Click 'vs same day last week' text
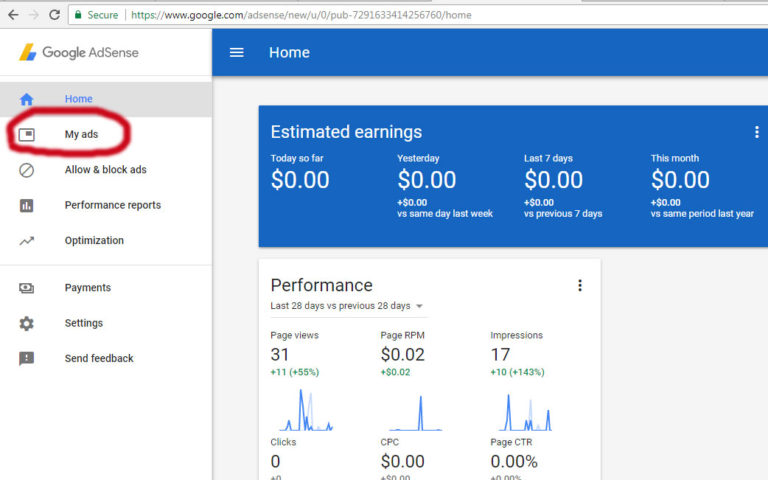 pos(445,214)
